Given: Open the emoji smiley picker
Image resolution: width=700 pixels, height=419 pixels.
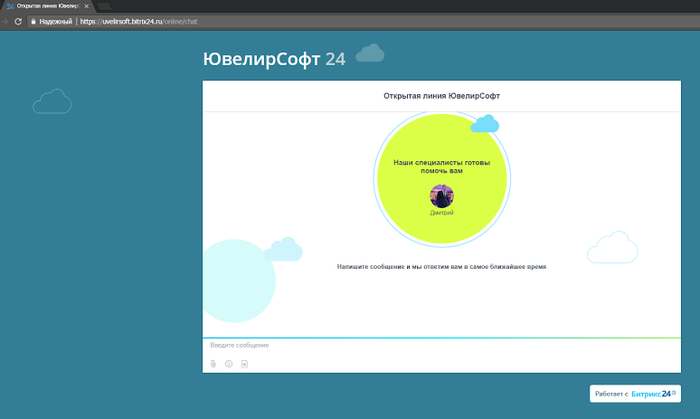Looking at the screenshot, I should (x=229, y=364).
